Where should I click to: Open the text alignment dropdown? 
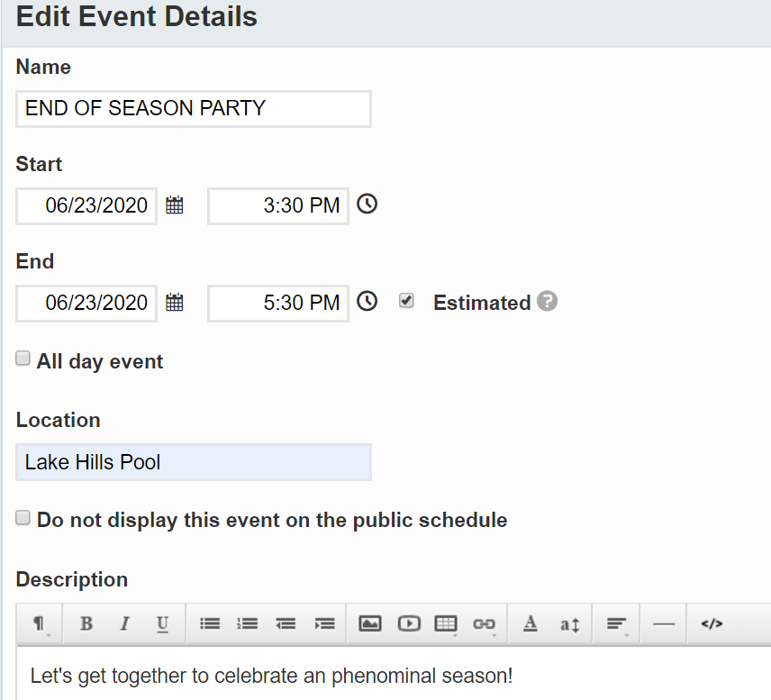[x=617, y=623]
